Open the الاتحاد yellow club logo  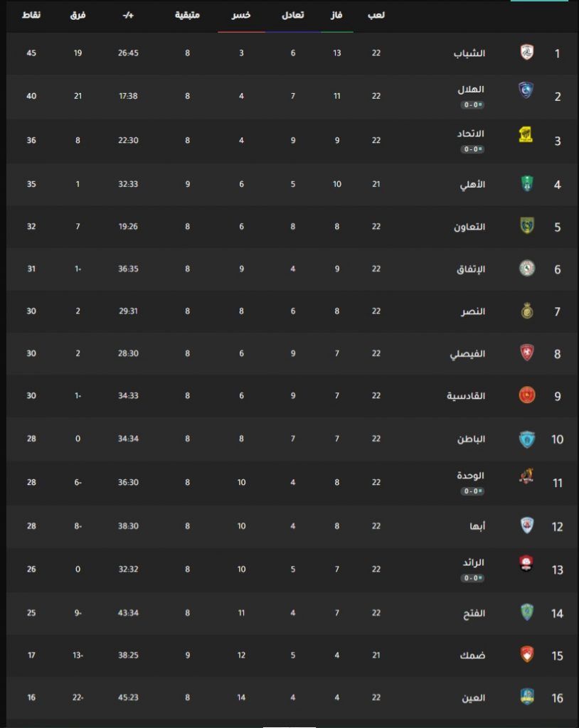point(526,134)
